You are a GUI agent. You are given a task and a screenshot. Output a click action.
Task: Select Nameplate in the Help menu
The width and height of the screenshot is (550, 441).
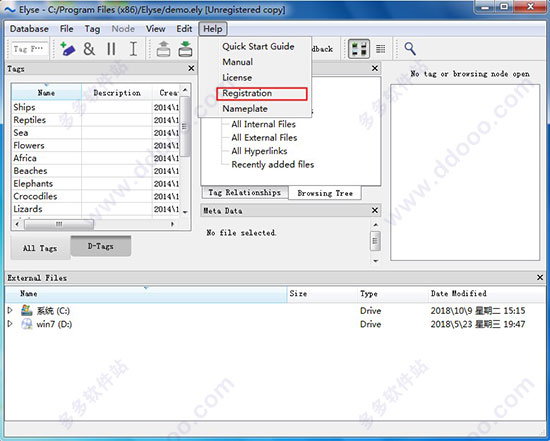pos(245,109)
